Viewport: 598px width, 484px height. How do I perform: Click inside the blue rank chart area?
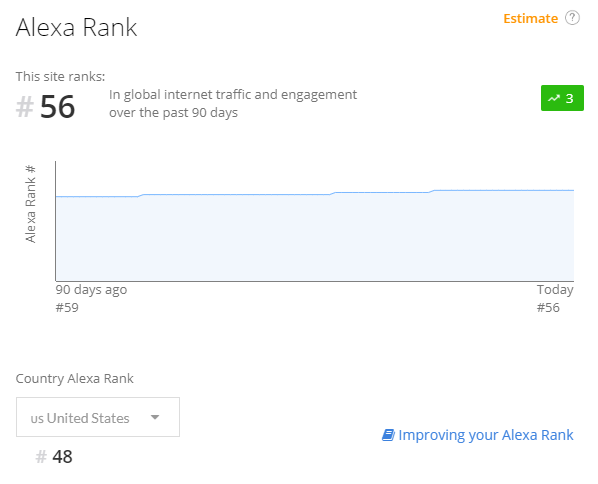click(x=315, y=236)
